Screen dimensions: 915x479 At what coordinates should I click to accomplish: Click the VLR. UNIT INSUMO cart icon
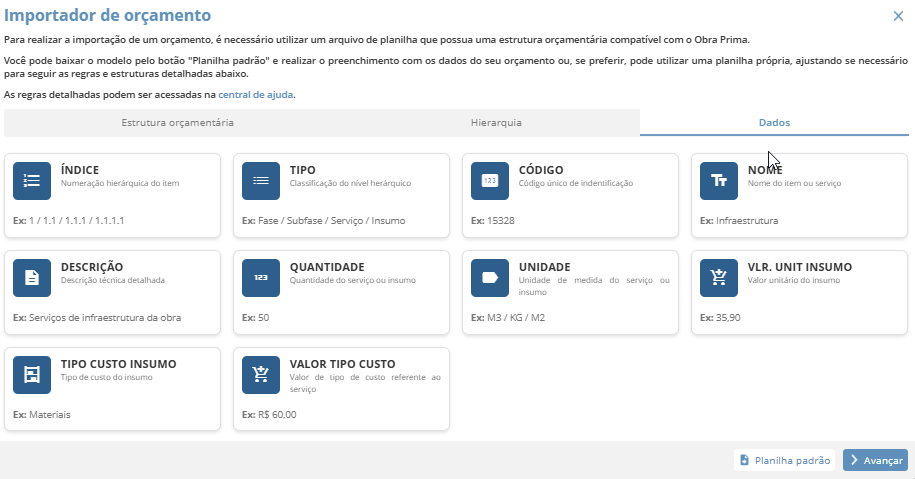click(719, 278)
